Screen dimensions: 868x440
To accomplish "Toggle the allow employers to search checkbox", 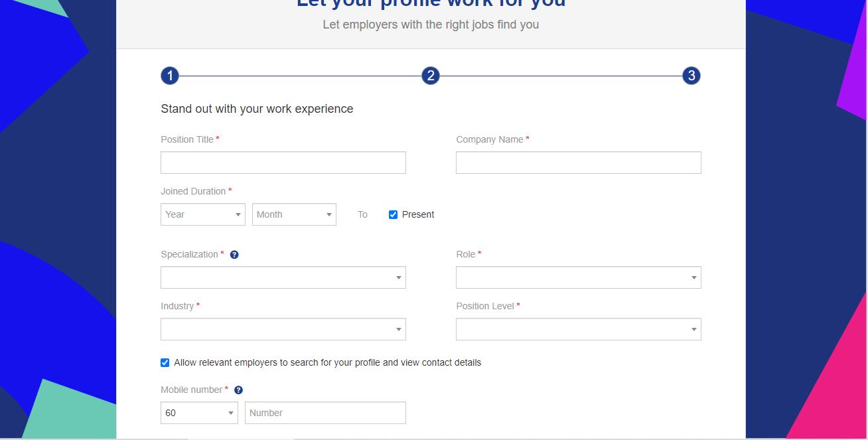I will pyautogui.click(x=165, y=362).
